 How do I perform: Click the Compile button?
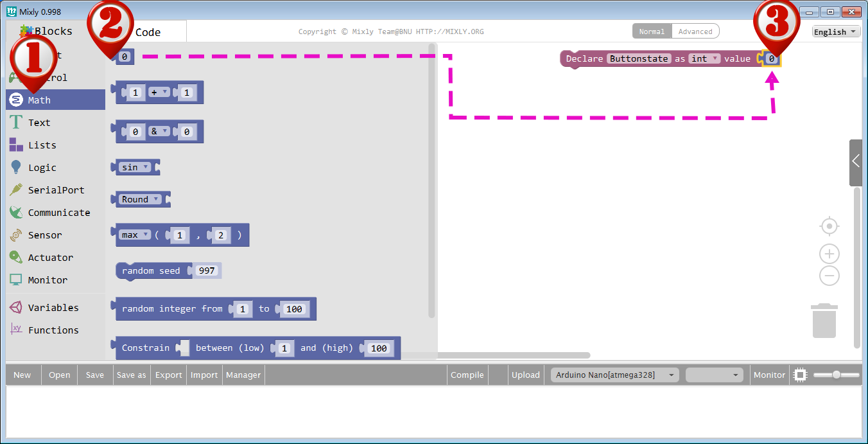point(467,375)
